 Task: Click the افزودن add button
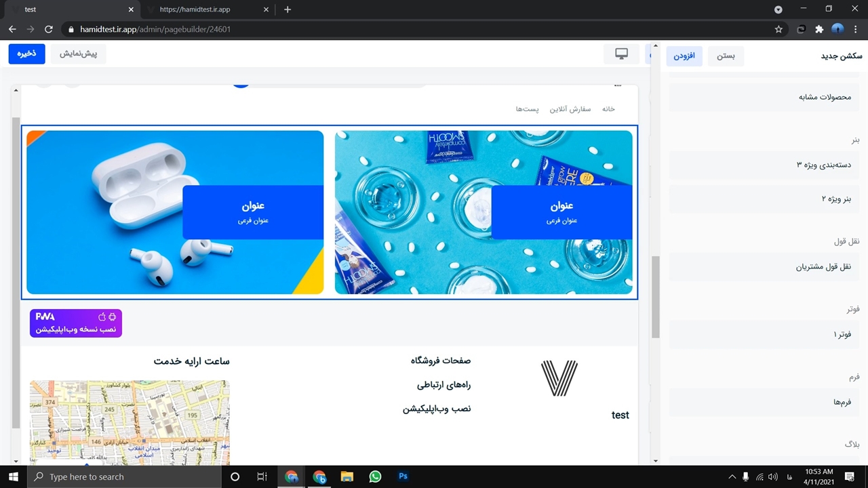(x=684, y=56)
